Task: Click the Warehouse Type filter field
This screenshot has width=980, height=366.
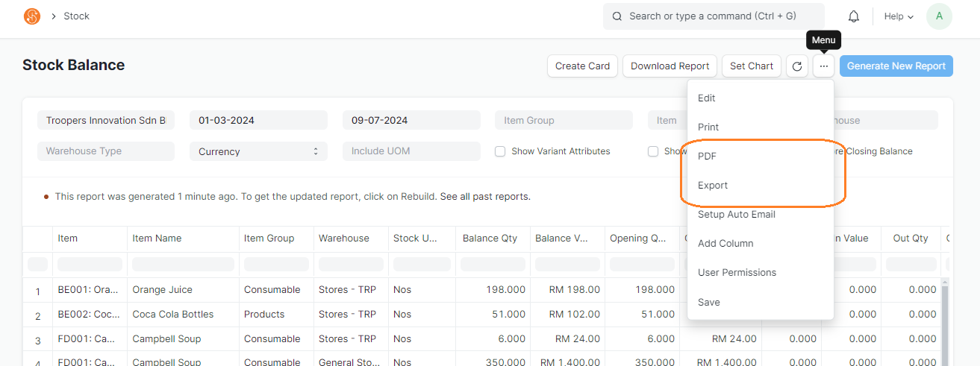Action: (106, 151)
